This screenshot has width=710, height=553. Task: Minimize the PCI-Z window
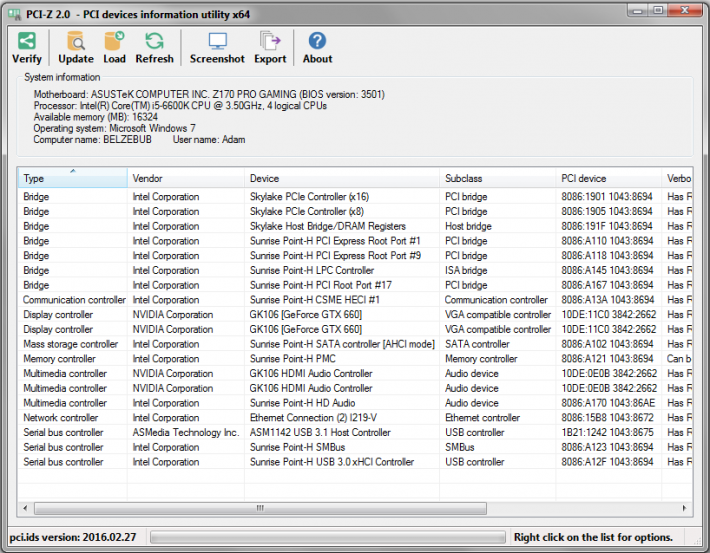[638, 10]
